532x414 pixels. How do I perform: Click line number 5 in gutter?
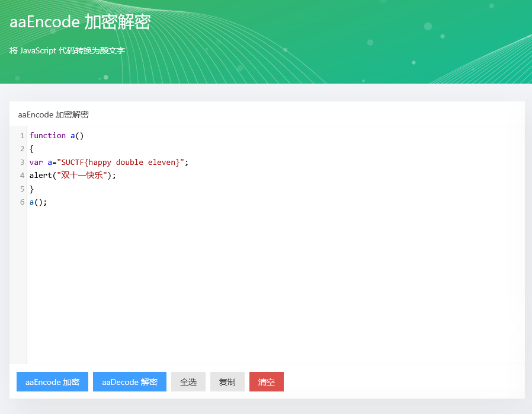(x=22, y=189)
